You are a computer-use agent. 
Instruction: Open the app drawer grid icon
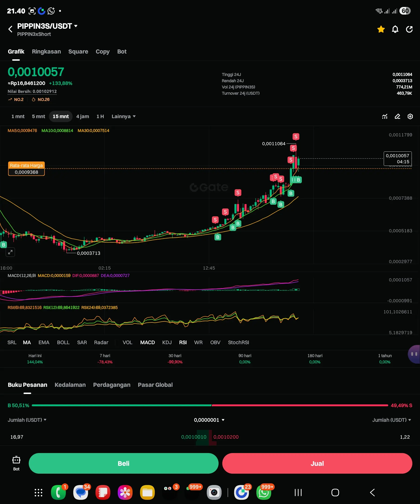pos(38,492)
